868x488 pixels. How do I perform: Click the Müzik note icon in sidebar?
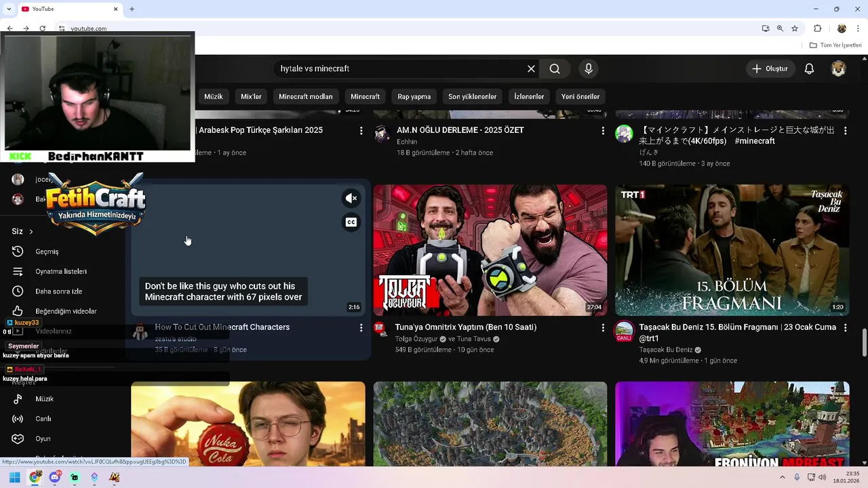point(18,399)
